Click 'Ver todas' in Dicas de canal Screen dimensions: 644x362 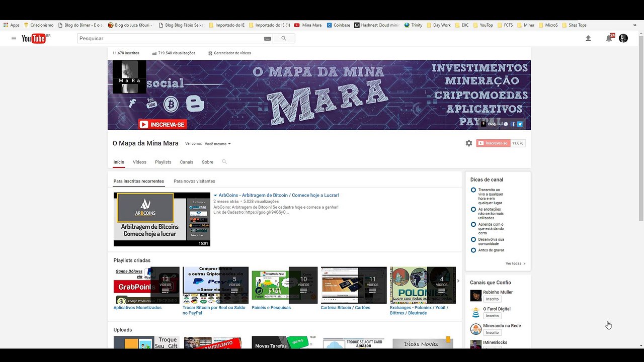(515, 263)
